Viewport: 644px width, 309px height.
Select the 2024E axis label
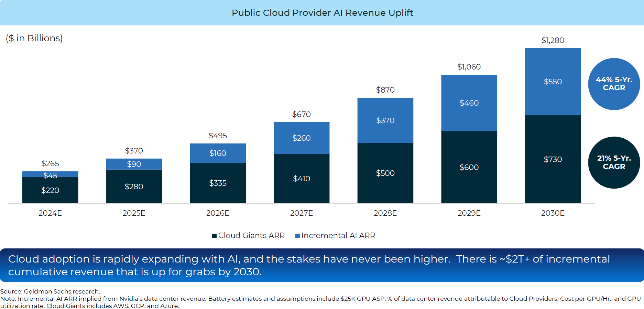(x=50, y=213)
